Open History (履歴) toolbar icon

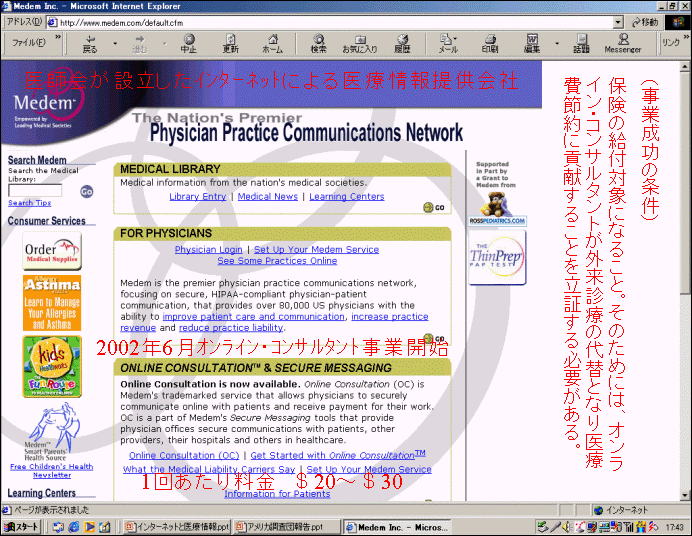402,43
